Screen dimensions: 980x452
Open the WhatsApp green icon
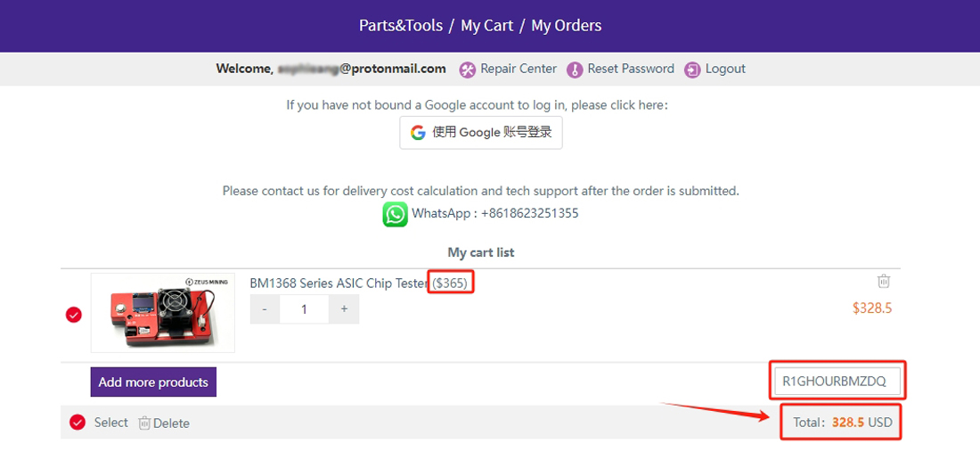point(396,214)
